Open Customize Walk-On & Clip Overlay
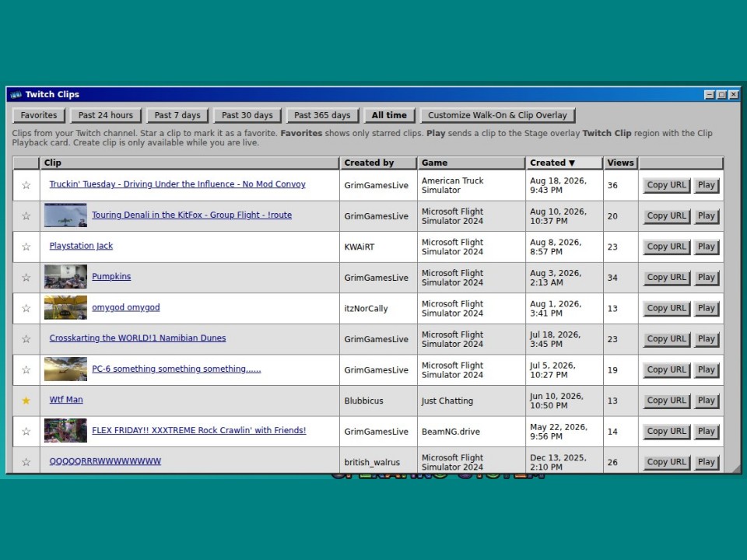The width and height of the screenshot is (747, 560). tap(497, 115)
